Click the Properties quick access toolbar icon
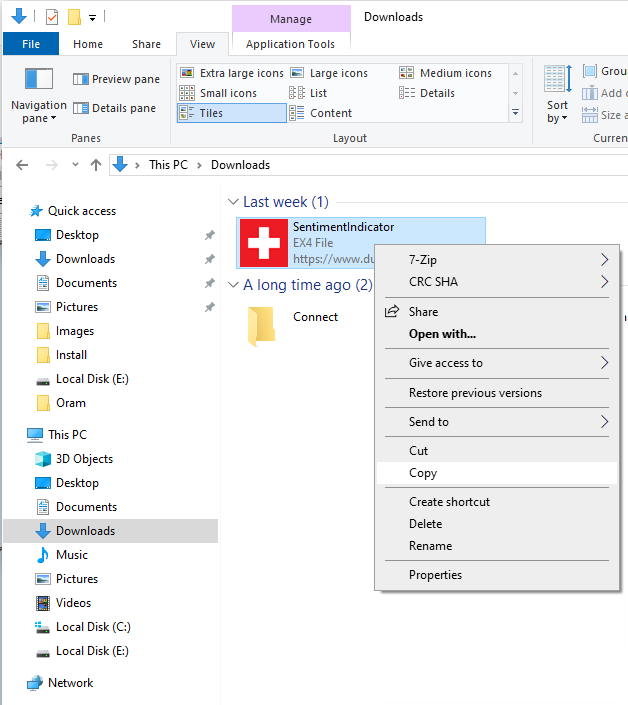 click(52, 18)
